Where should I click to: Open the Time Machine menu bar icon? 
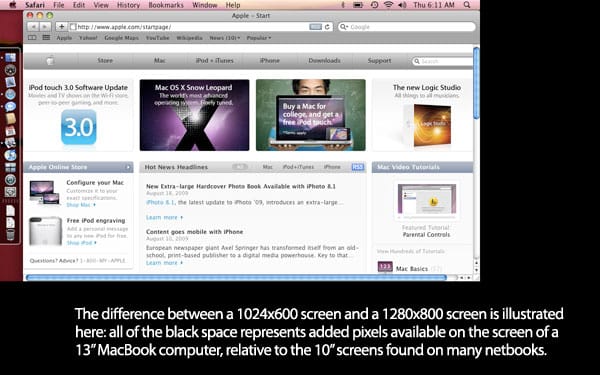(374, 5)
